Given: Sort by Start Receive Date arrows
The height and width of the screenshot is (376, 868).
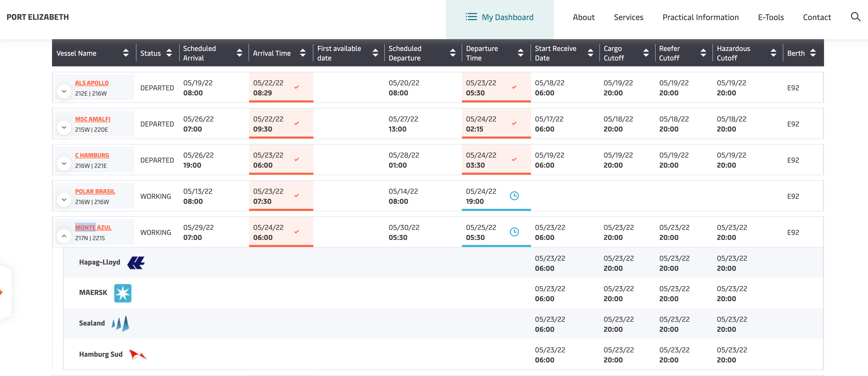Looking at the screenshot, I should point(590,53).
